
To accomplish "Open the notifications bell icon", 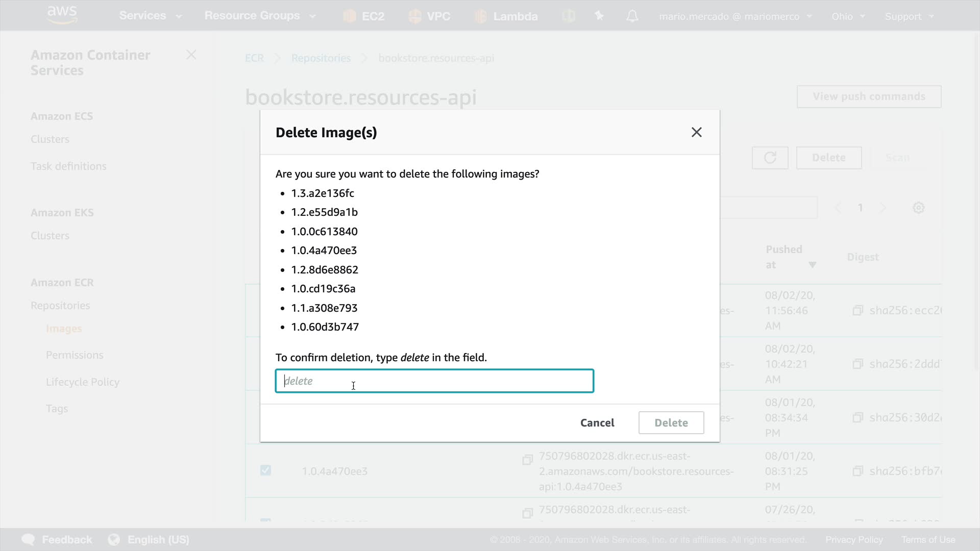I will coord(632,16).
